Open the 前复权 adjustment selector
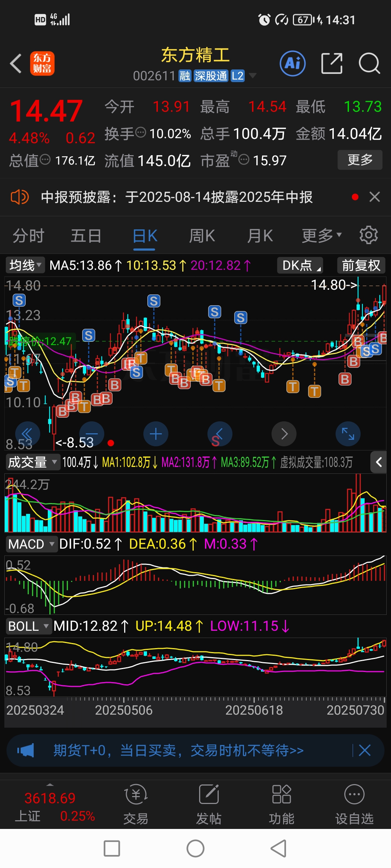Viewport: 391px width, 868px height. [361, 265]
